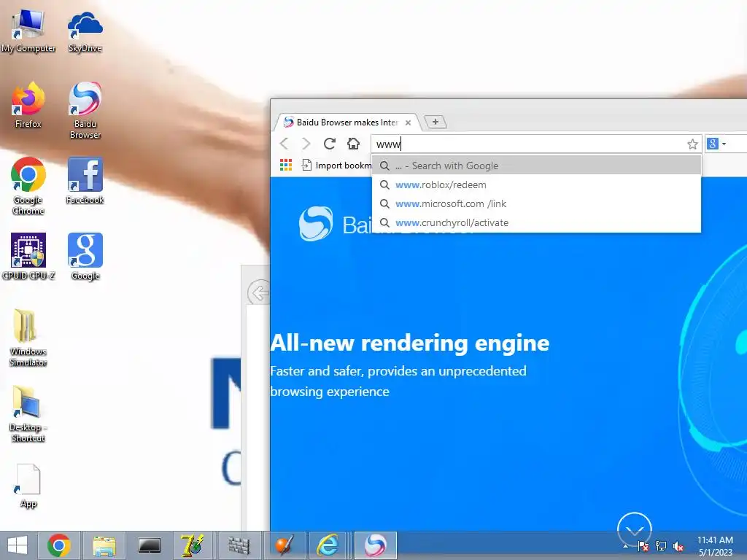This screenshot has width=747, height=560.
Task: Open Action Center flag icon
Action: pos(643,546)
